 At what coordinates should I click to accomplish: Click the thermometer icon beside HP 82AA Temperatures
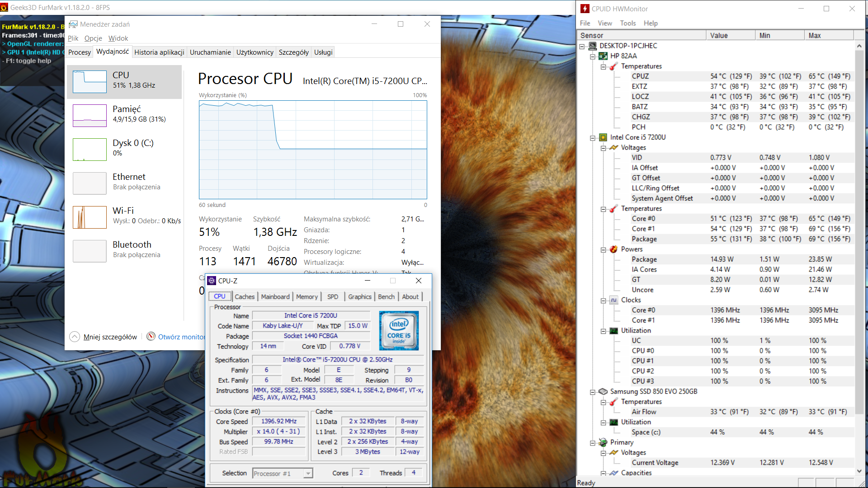[613, 66]
